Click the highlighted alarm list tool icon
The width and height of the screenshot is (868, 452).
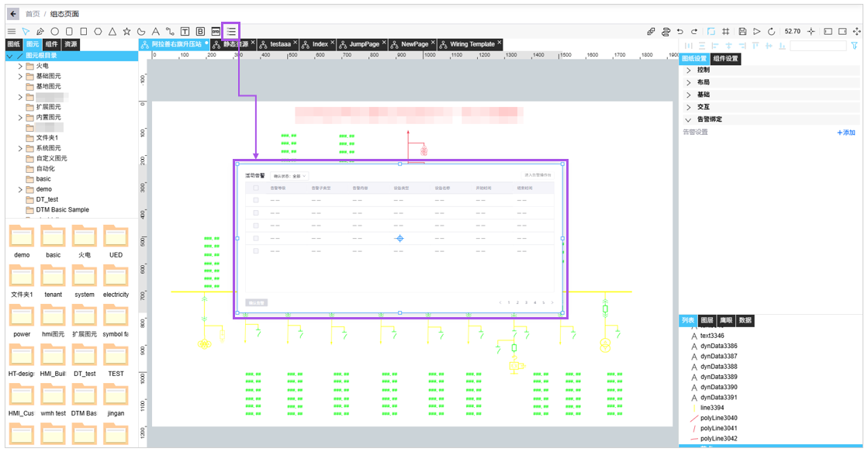click(x=231, y=31)
